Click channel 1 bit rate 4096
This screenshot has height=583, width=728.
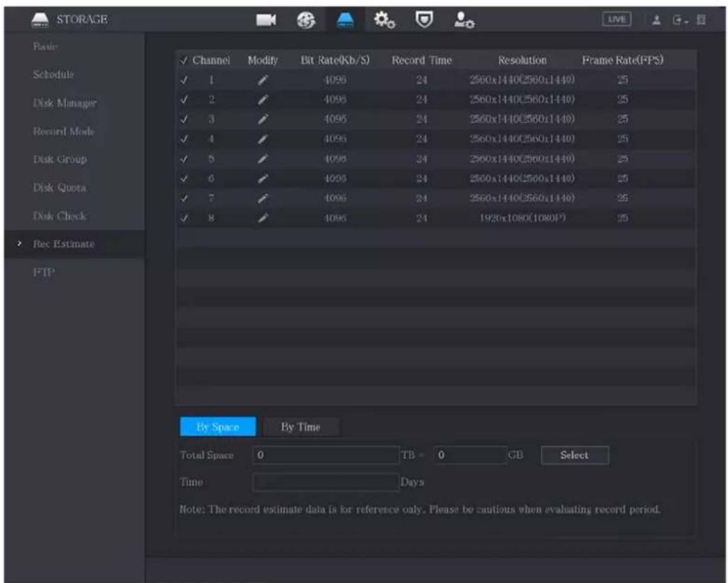[x=335, y=80]
